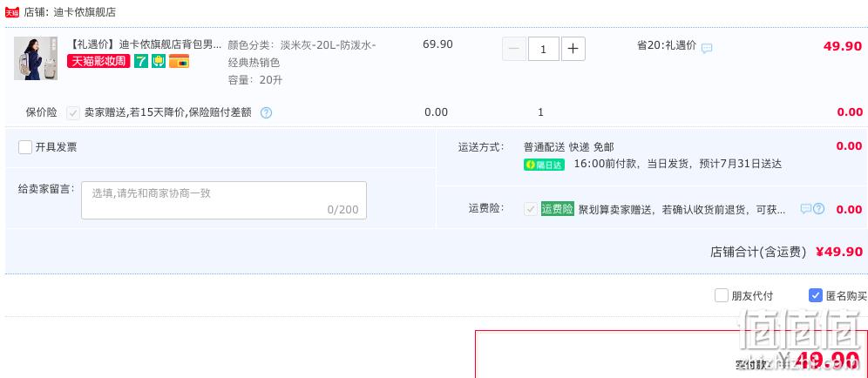This screenshot has height=378, width=868.
Task: Click the help question icon in 运费险 row
Action: pyautogui.click(x=818, y=209)
